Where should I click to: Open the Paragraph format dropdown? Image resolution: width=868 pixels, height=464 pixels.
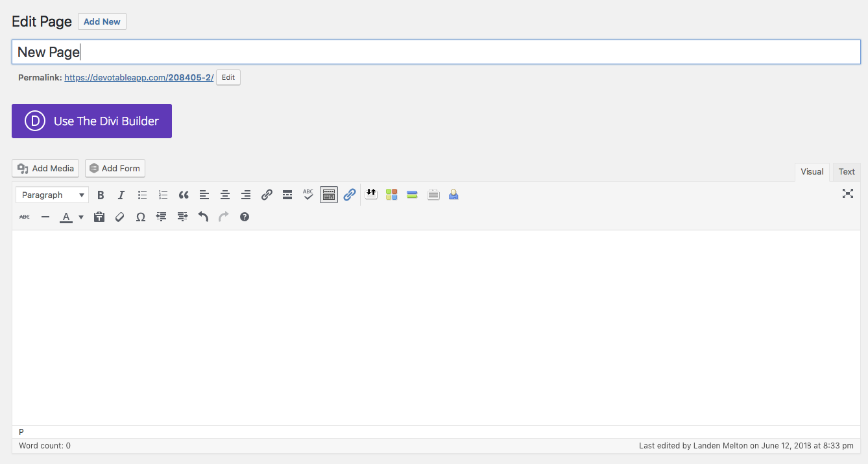pyautogui.click(x=52, y=195)
